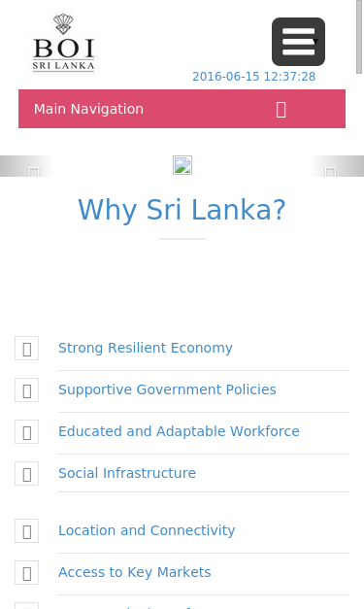Viewport: 364px width, 609px height.
Task: Open Social Infrastructure link
Action: click(x=127, y=473)
